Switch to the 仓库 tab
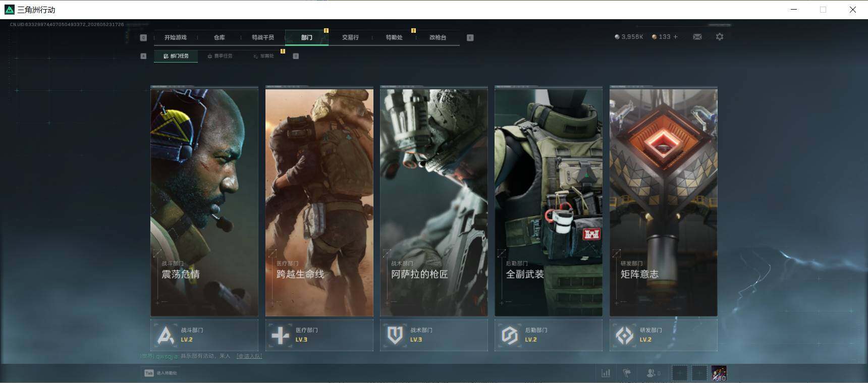The image size is (868, 383). 219,37
